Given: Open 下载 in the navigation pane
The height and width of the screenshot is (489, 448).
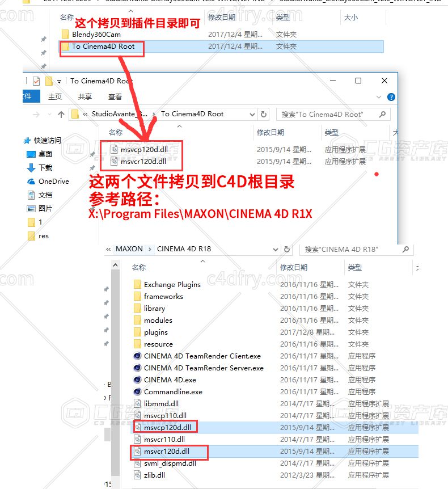Looking at the screenshot, I should (x=40, y=168).
